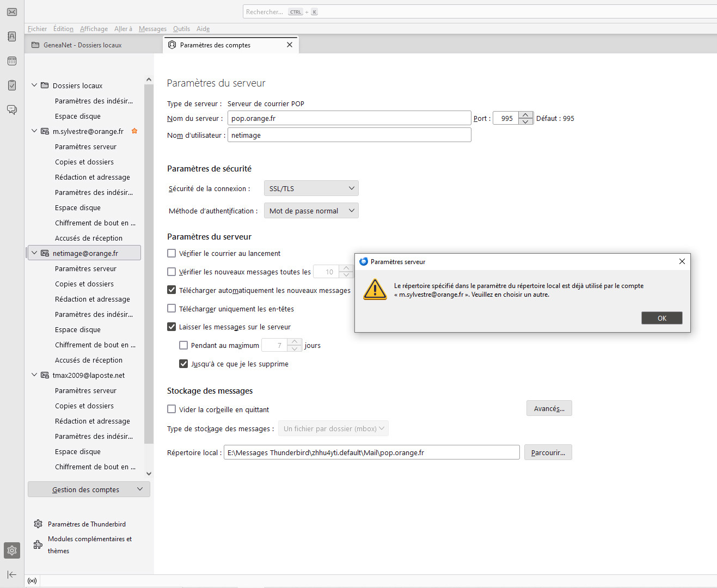Click OK in the warning dialog

coord(662,318)
